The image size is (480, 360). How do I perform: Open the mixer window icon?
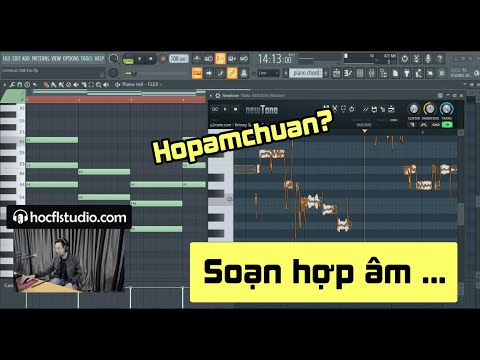click(x=372, y=73)
